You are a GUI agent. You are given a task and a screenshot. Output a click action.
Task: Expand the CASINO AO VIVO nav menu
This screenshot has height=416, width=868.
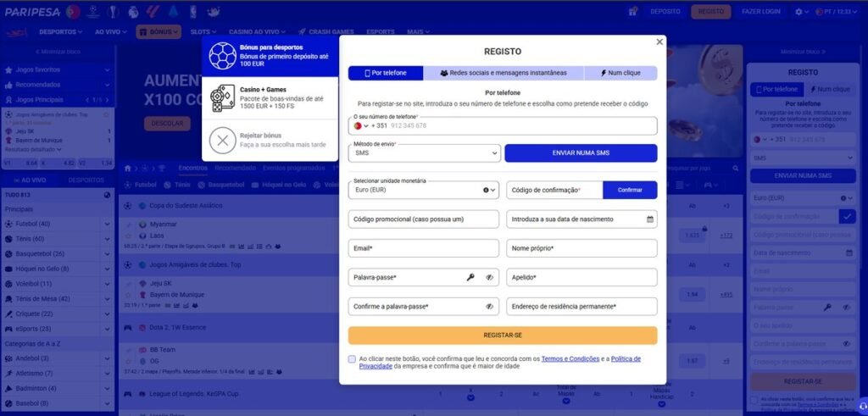tap(259, 32)
